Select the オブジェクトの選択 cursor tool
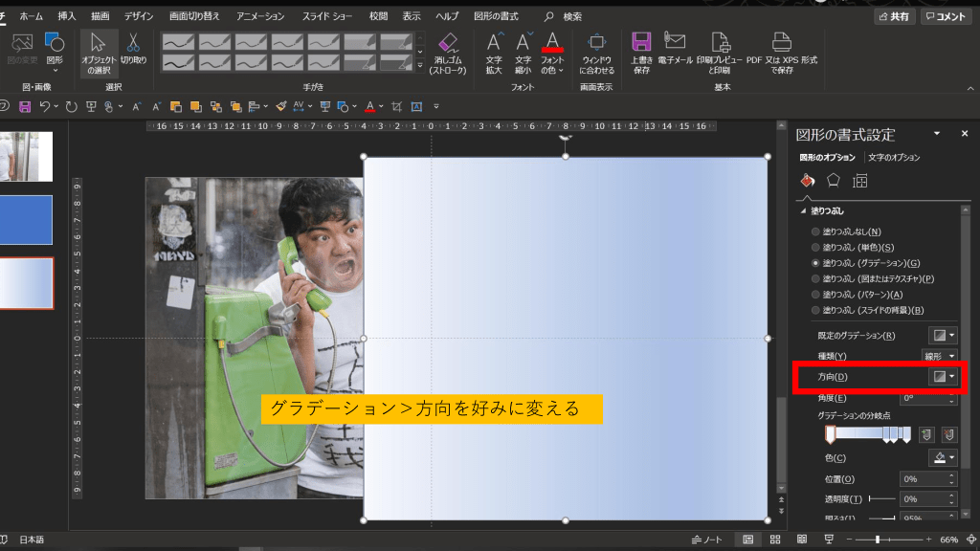Viewport: 980px width, 551px height. click(100, 54)
